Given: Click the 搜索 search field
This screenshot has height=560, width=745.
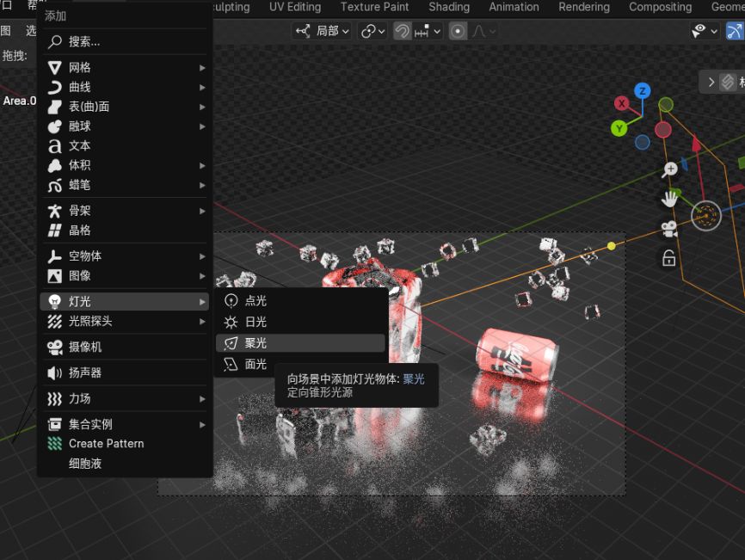Looking at the screenshot, I should 125,42.
